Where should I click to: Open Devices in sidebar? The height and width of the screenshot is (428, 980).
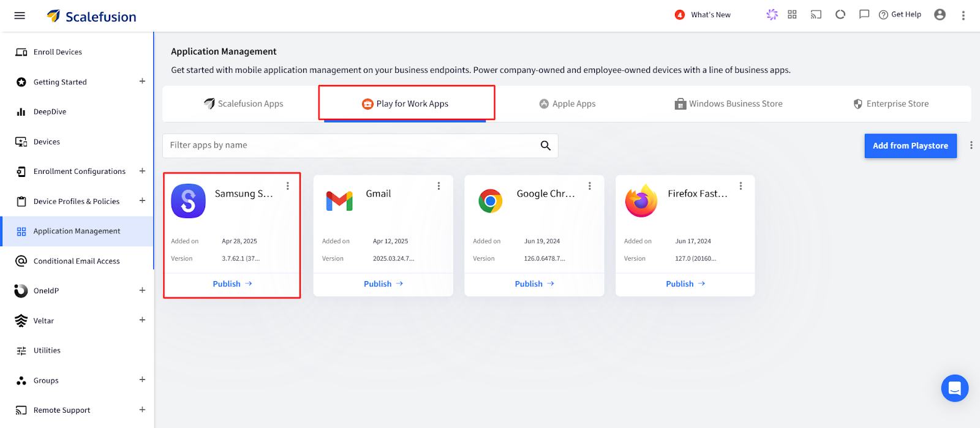point(47,142)
